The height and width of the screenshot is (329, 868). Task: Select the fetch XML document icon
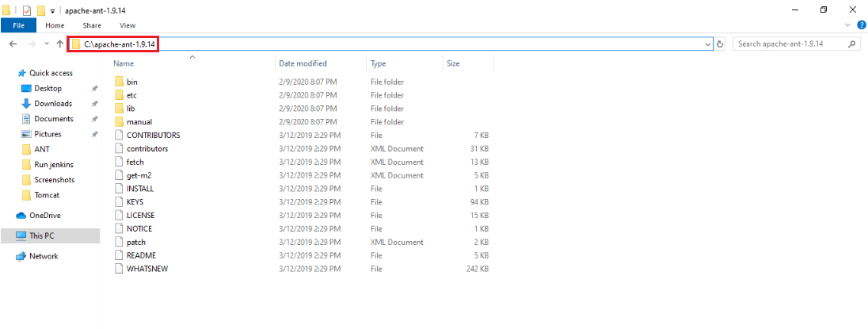pyautogui.click(x=118, y=162)
